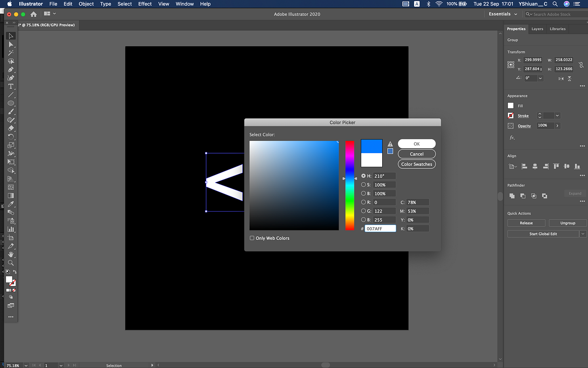Enable the Only Web Colors checkbox

(x=252, y=238)
